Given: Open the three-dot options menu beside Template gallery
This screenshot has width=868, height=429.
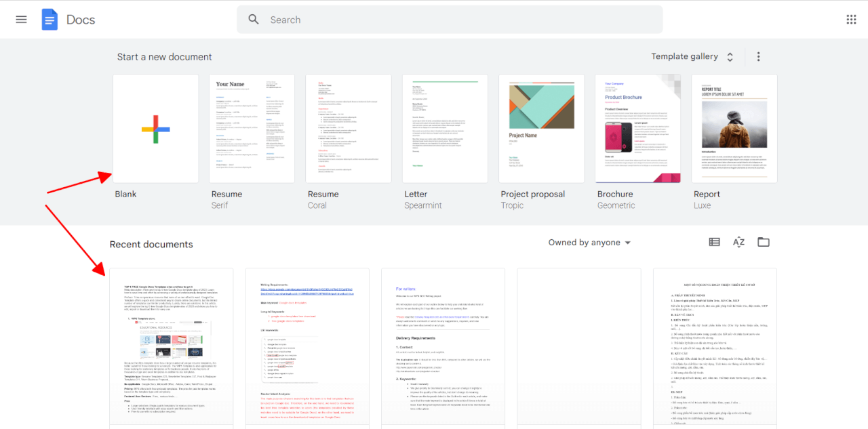Looking at the screenshot, I should pos(758,57).
